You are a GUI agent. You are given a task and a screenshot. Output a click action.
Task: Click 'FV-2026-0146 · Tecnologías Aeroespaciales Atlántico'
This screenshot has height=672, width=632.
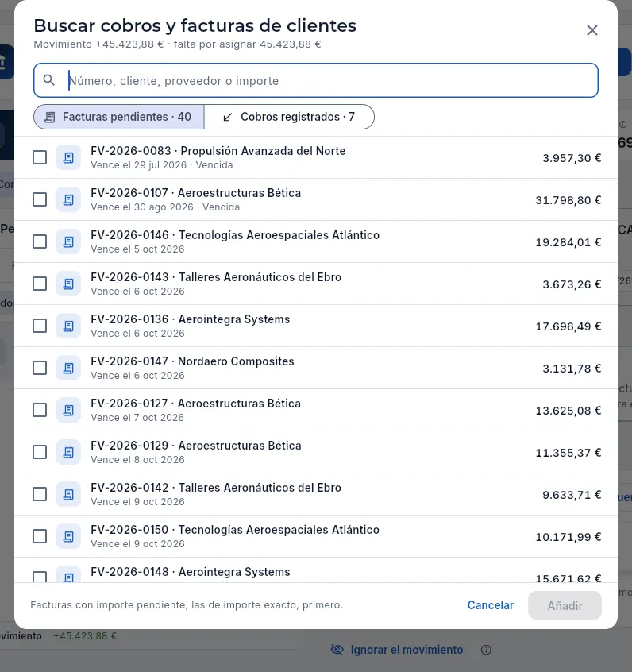click(235, 235)
